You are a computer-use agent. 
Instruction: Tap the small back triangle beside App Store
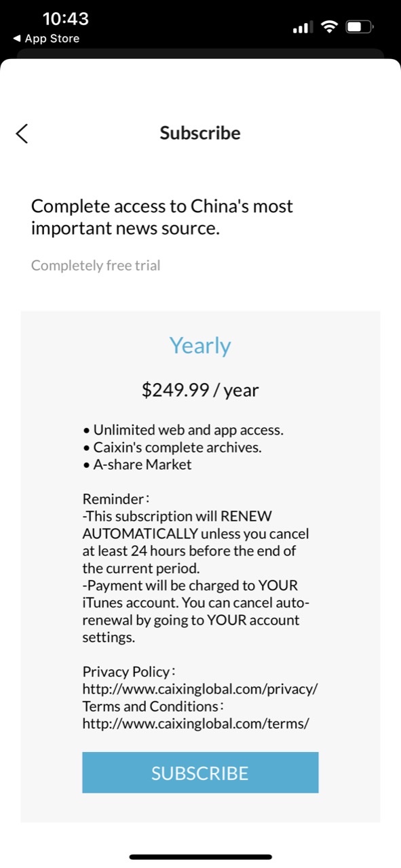pos(17,39)
